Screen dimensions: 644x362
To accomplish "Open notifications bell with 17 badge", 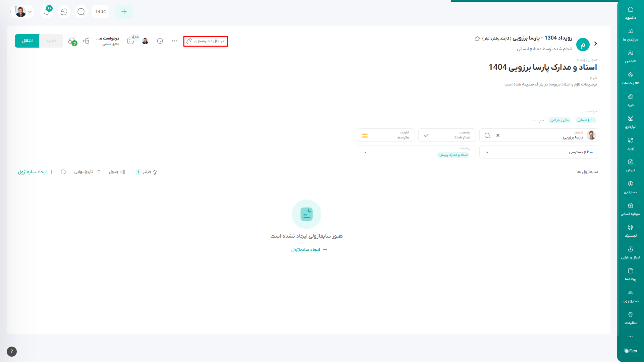I will tap(47, 12).
